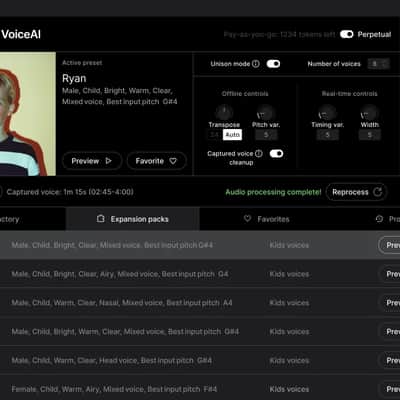Click the Expansion packs tab icon

click(x=101, y=219)
